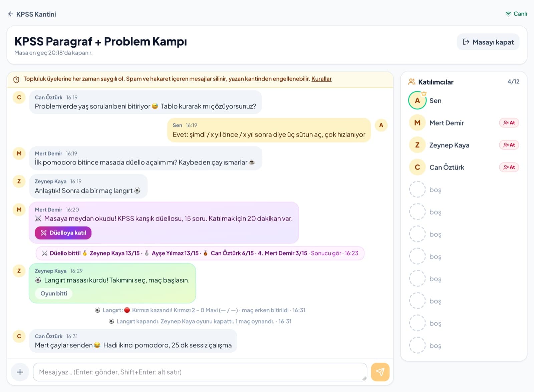534x392 pixels.
Task: Open the plus attachment button
Action: click(x=20, y=372)
